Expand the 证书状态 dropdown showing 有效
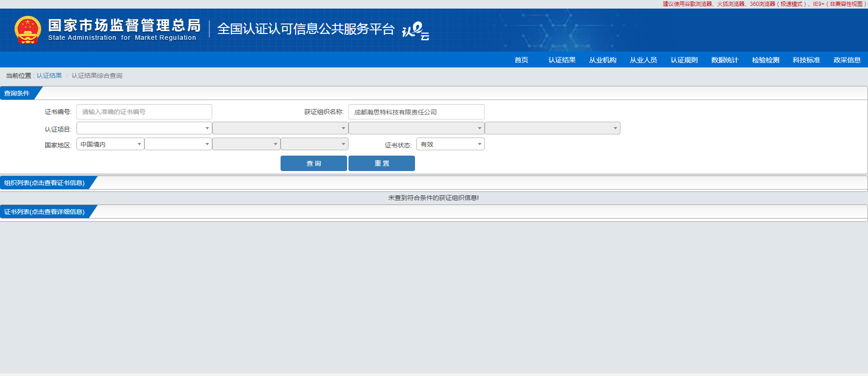Viewport: 868px width, 376px height. (x=450, y=144)
